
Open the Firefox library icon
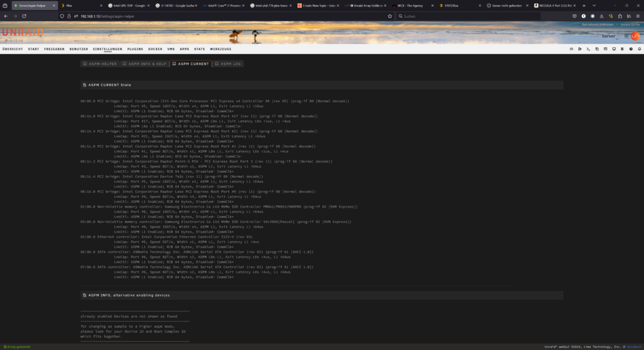629,16
